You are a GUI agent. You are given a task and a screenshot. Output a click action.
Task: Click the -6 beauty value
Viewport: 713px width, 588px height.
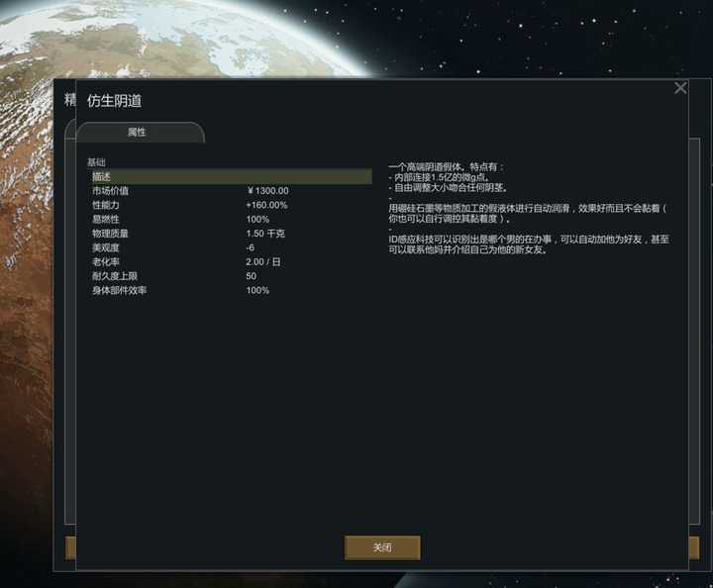(x=251, y=247)
